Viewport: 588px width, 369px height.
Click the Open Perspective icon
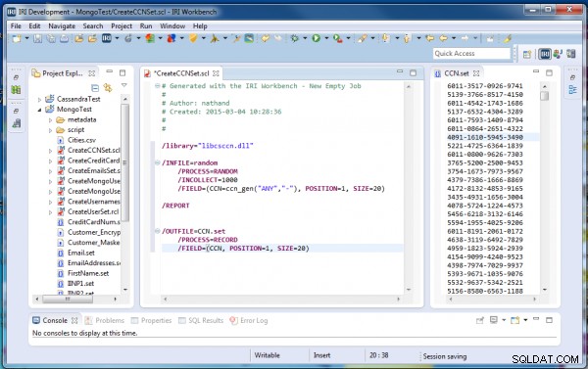coord(527,54)
